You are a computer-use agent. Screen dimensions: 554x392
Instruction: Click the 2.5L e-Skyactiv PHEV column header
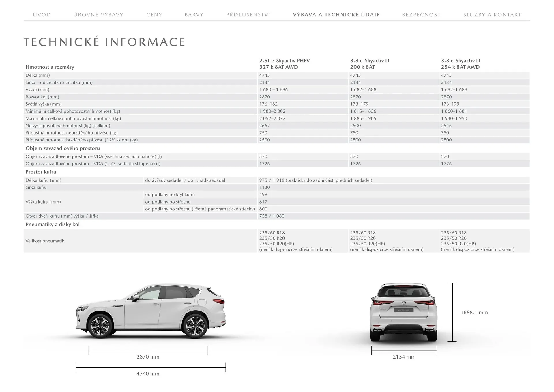(284, 64)
